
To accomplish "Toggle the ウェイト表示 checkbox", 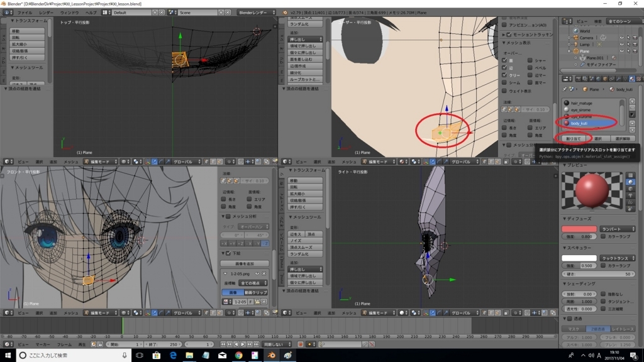I will pos(504,90).
